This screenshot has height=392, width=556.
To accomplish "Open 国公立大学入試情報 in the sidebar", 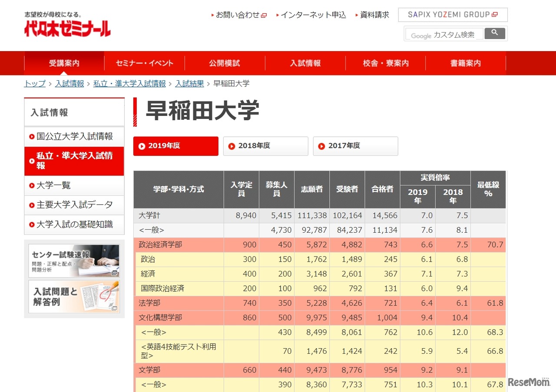I will click(x=75, y=136).
